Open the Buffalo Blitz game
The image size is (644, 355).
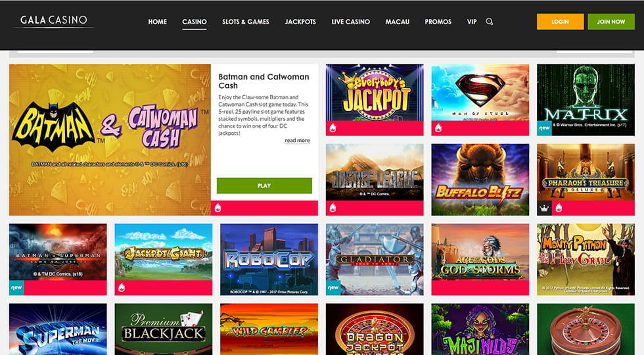(480, 179)
